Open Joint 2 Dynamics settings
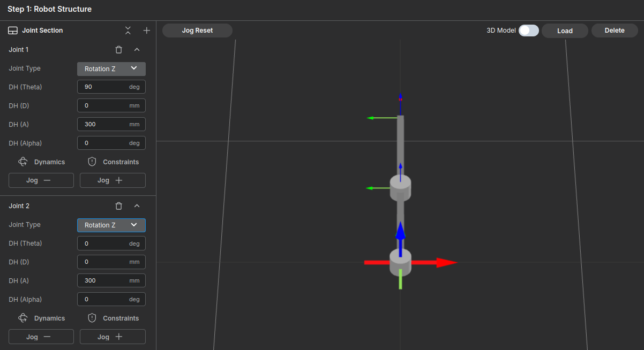This screenshot has width=644, height=350. (42, 318)
